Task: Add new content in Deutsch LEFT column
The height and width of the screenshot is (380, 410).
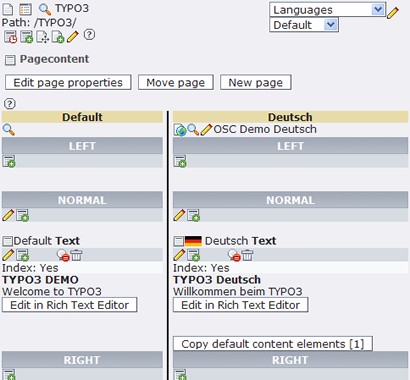Action: [x=180, y=161]
